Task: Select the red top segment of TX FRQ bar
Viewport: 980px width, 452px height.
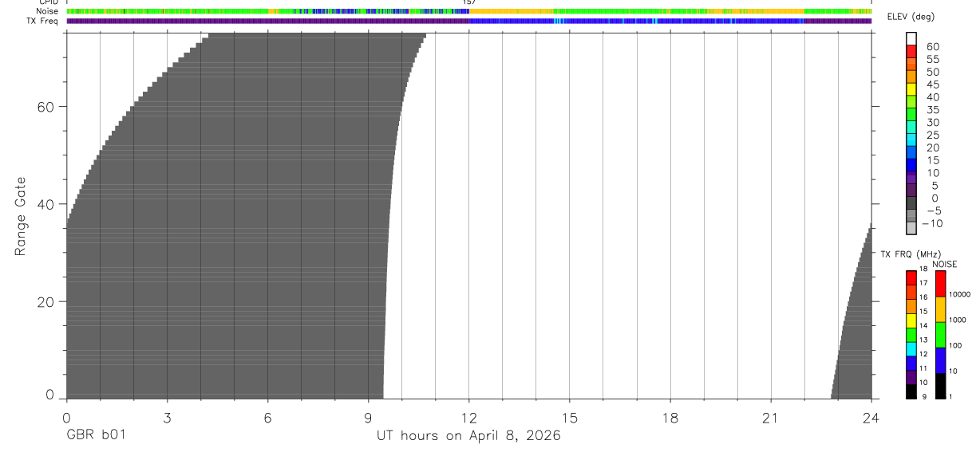Action: click(911, 277)
